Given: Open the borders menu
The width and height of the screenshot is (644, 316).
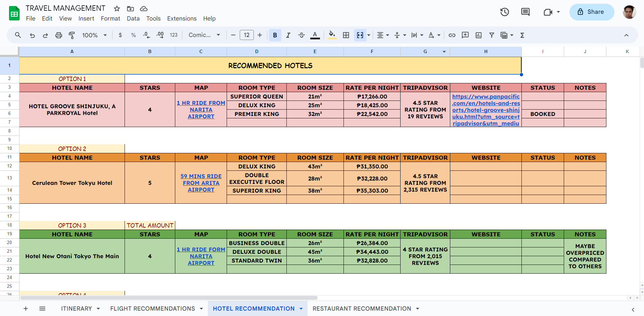Looking at the screenshot, I should click(346, 35).
